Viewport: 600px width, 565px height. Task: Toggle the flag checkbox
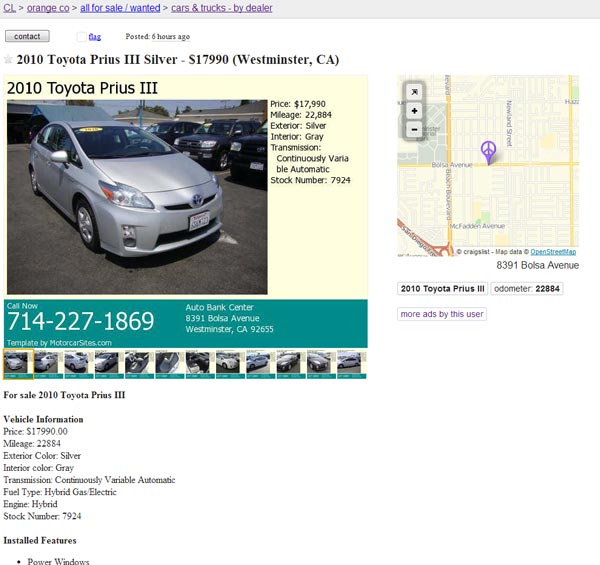pos(82,37)
